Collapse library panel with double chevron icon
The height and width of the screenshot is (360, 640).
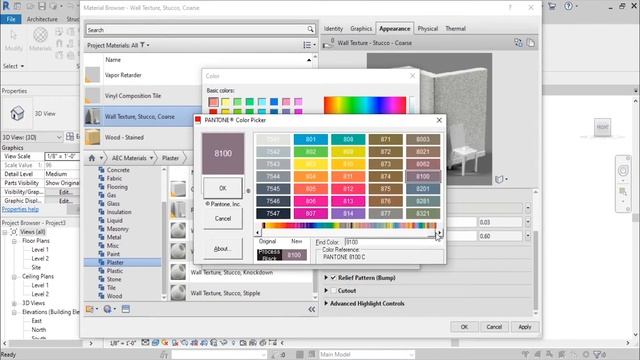point(311,309)
